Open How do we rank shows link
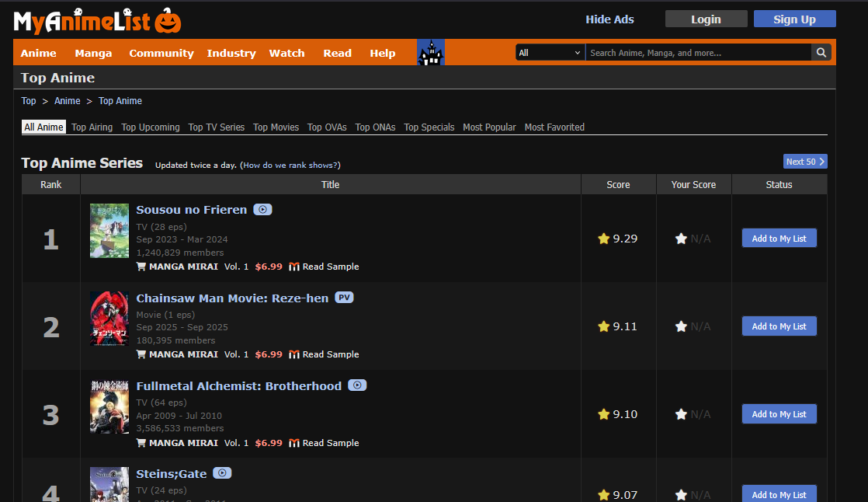Image resolution: width=868 pixels, height=502 pixels. [290, 165]
